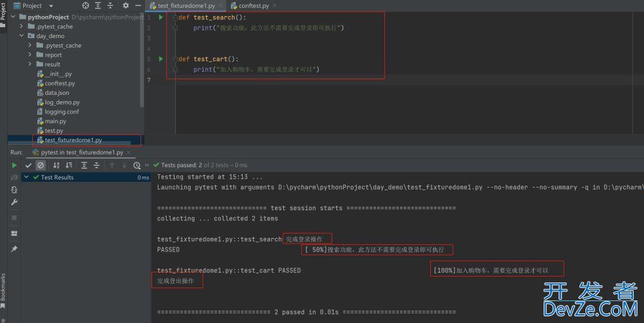Click line number 7 in editor gutter
This screenshot has height=323, width=644.
tap(149, 80)
